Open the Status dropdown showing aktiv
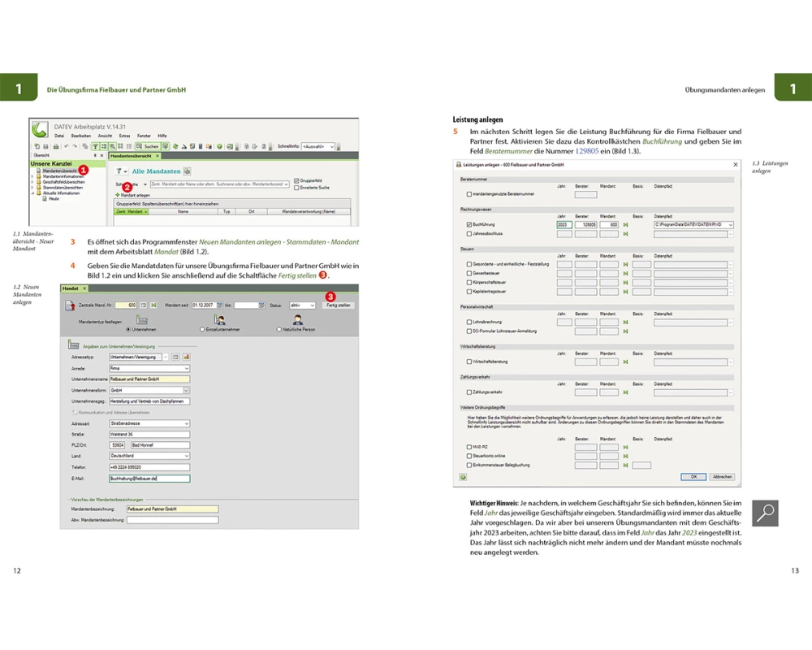Viewport: 812px width, 650px height. 302,305
